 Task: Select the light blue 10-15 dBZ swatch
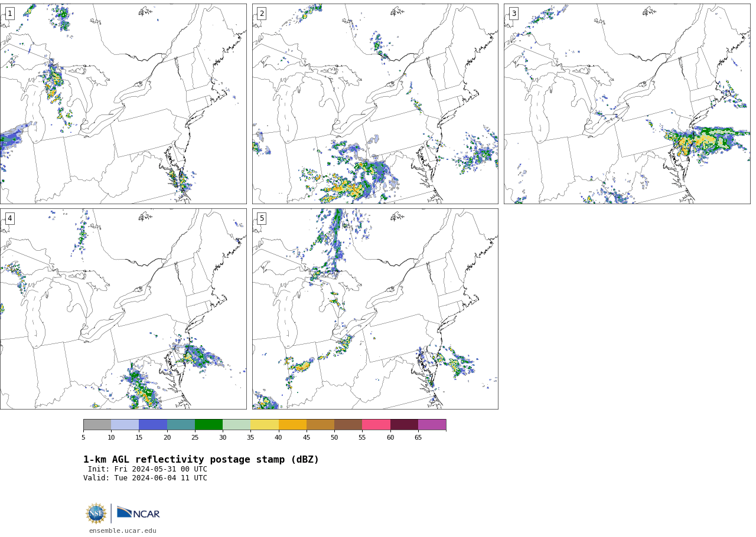[125, 425]
